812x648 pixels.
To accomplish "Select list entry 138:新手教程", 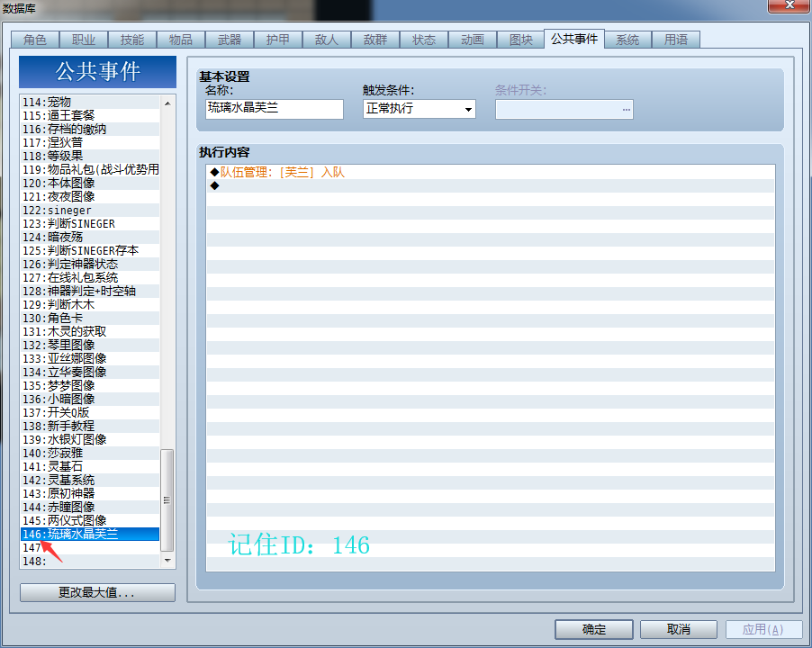I will [90, 426].
